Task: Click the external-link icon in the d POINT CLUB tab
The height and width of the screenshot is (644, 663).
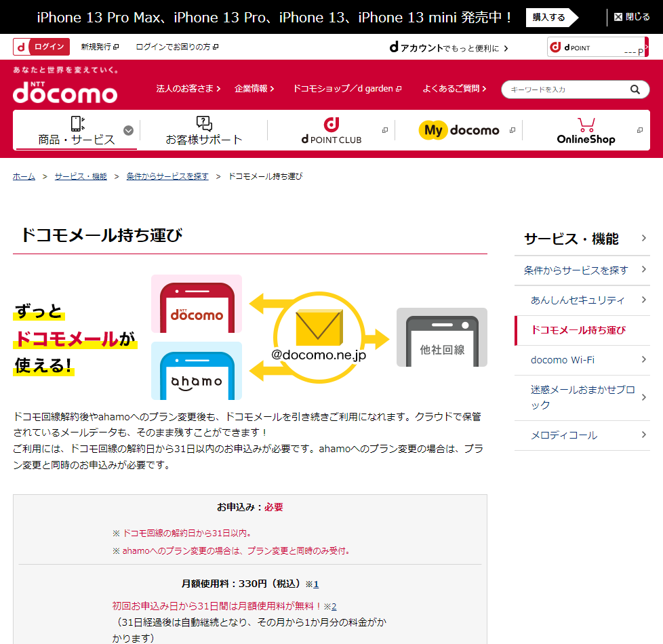Action: [385, 130]
